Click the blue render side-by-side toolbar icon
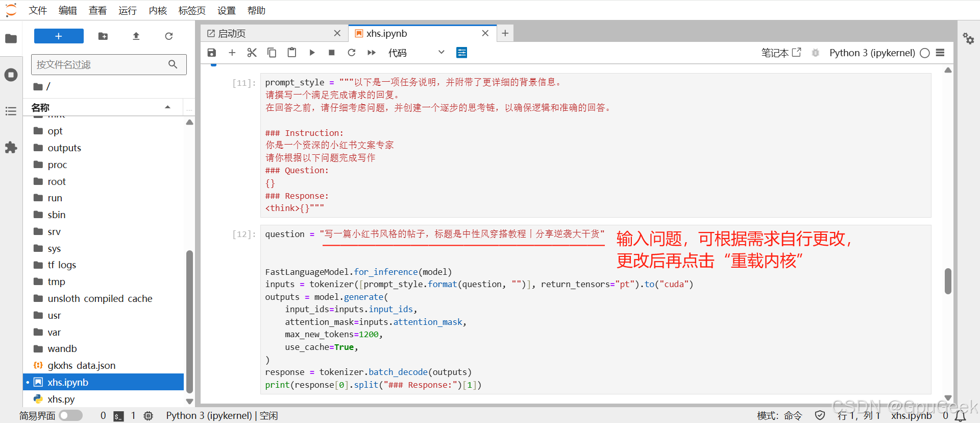The image size is (980, 423). point(461,53)
